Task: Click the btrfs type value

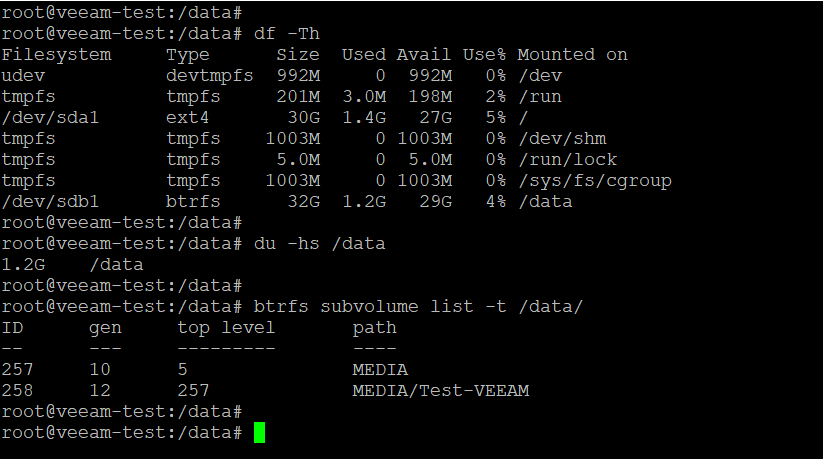Action: 193,202
